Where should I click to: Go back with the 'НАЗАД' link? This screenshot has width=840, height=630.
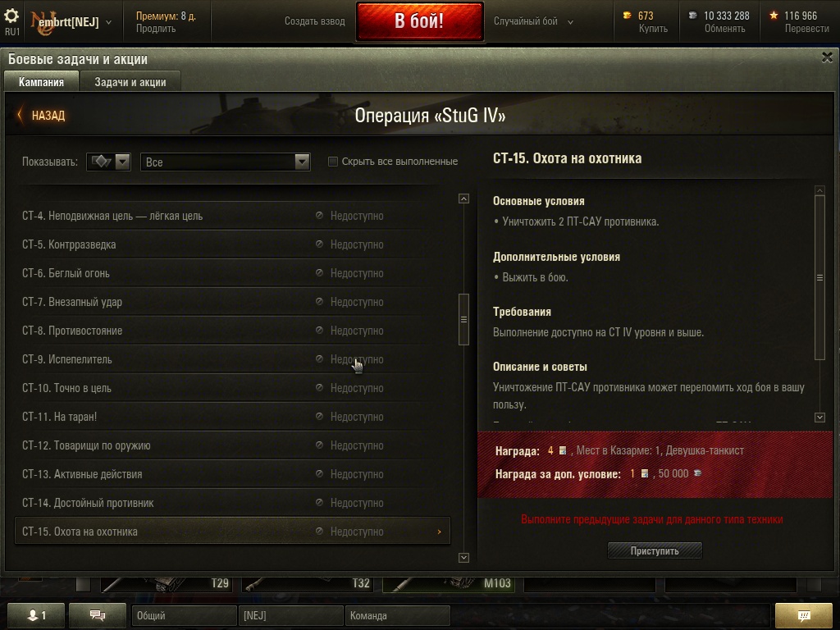point(42,115)
